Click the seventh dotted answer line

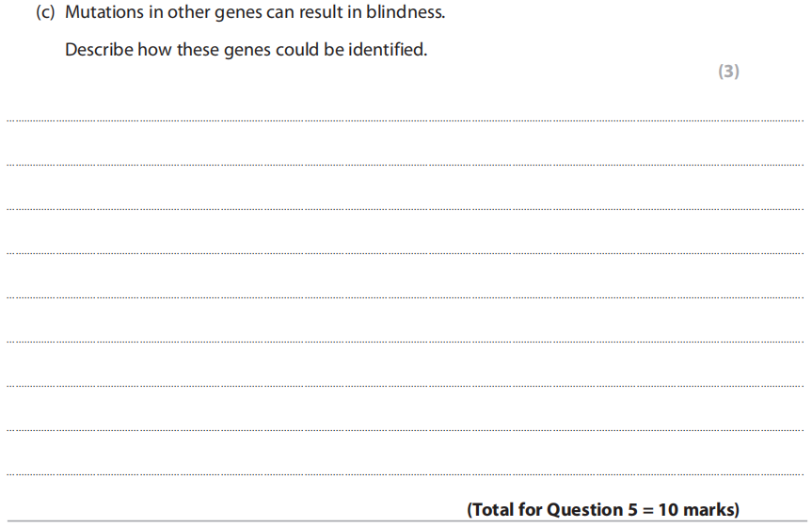coord(405,386)
